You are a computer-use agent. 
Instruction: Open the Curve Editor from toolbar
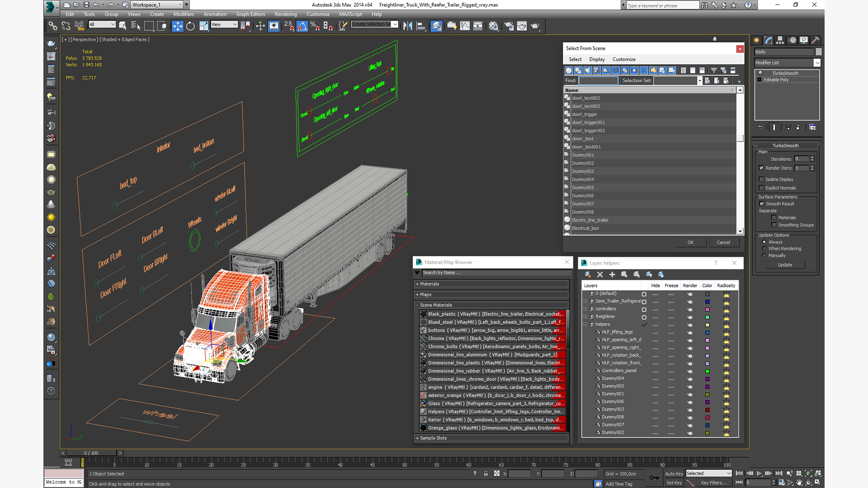point(465,26)
